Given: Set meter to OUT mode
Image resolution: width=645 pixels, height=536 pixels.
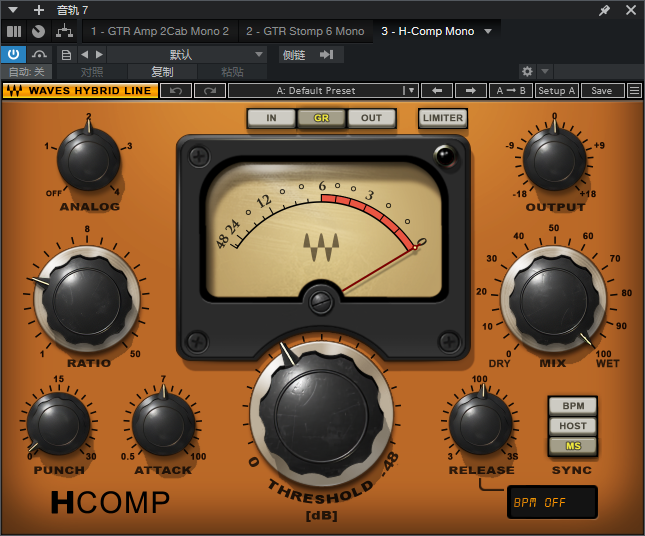Looking at the screenshot, I should tap(371, 118).
